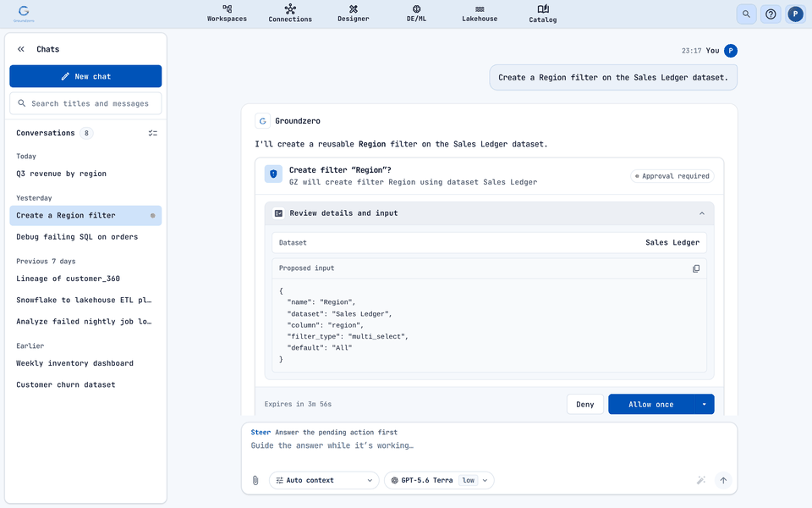Click the Approval required badge
Viewport: 812px width, 508px height.
point(672,176)
